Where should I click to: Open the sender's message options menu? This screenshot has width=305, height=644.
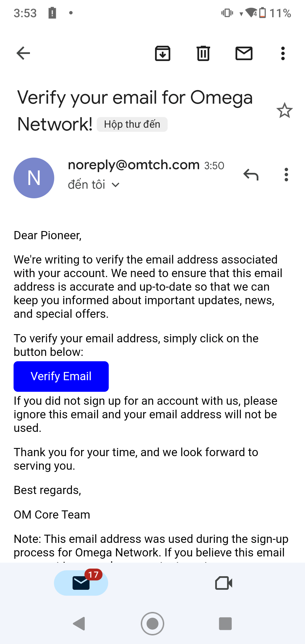(x=286, y=175)
